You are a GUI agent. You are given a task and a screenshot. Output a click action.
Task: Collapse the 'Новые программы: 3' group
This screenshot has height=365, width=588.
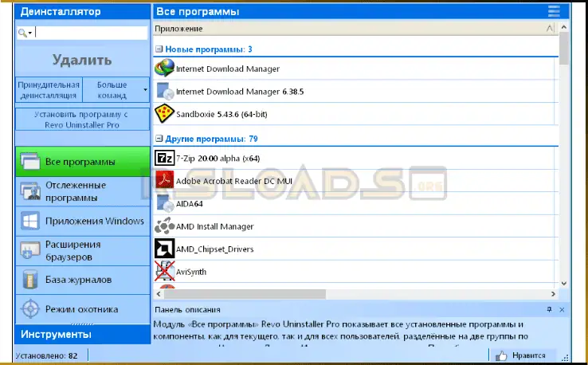pyautogui.click(x=159, y=49)
